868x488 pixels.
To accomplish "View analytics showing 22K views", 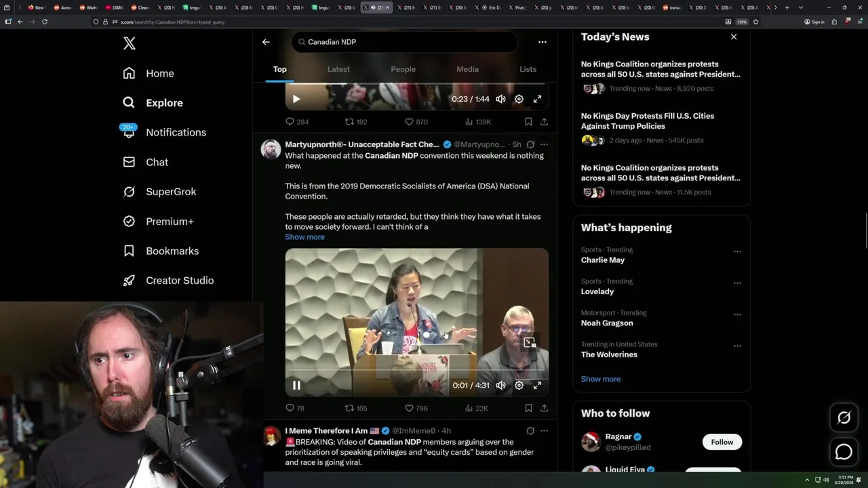I will tap(476, 408).
